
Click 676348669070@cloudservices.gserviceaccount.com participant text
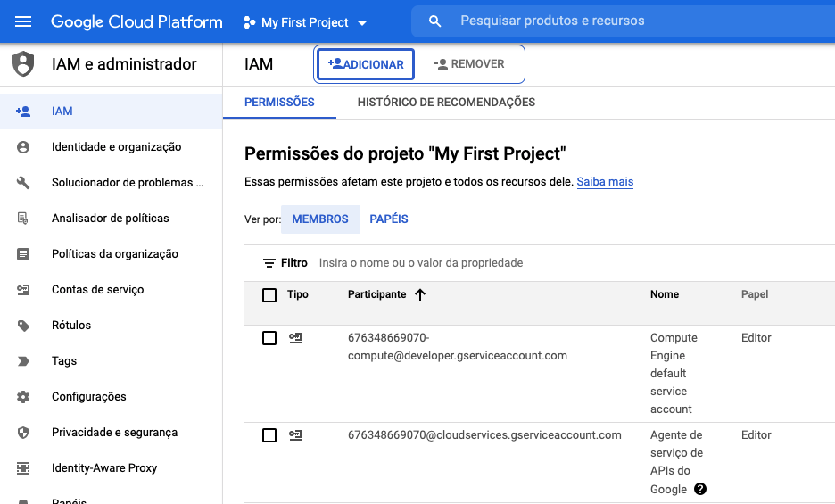[484, 434]
